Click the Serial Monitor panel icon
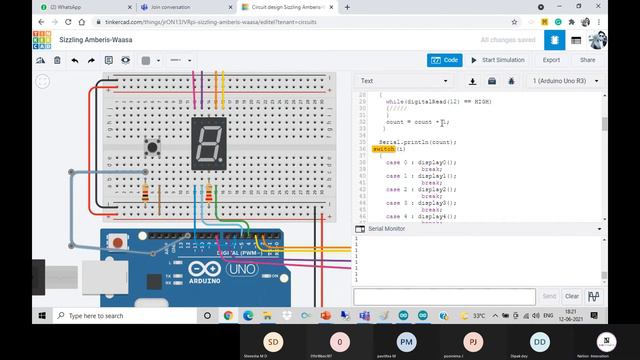The image size is (640, 360). coord(360,229)
